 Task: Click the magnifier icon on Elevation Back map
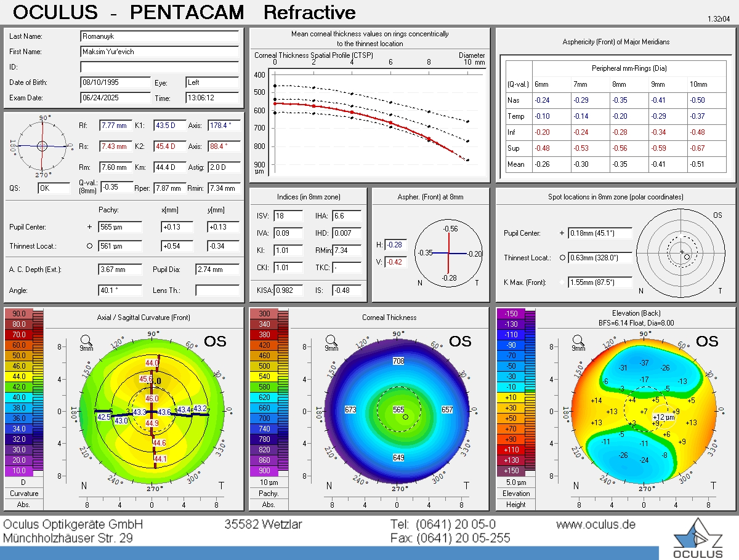(x=579, y=340)
